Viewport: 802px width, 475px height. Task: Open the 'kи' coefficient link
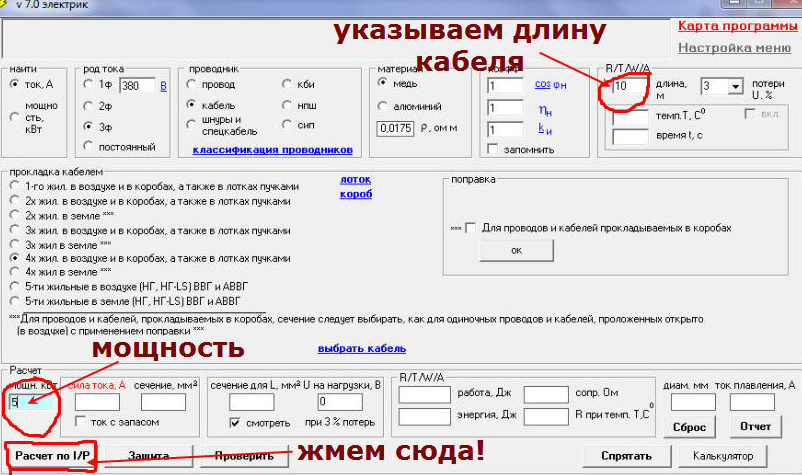[x=545, y=129]
